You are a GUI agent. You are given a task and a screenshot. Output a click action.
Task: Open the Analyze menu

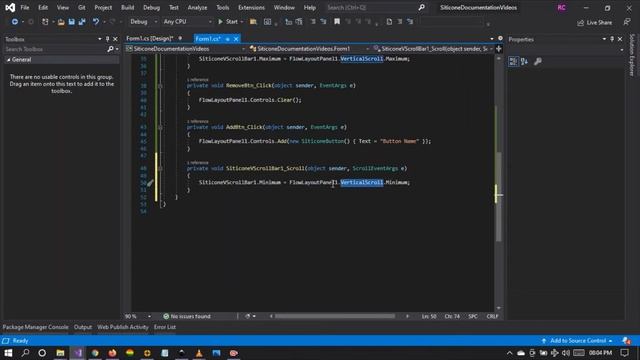pos(197,7)
